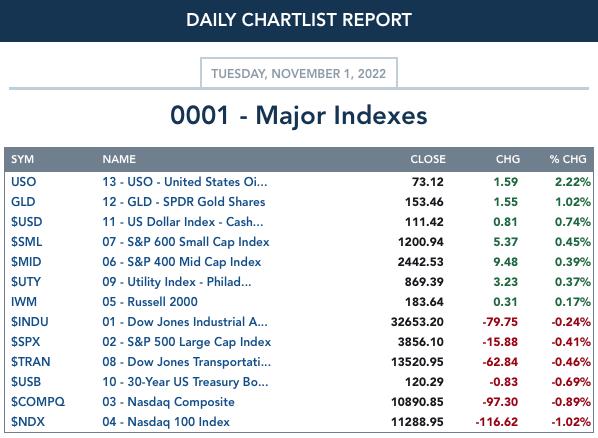Viewport: 598px width, 438px height.
Task: Click the $INDU symbol link
Action: click(x=30, y=322)
